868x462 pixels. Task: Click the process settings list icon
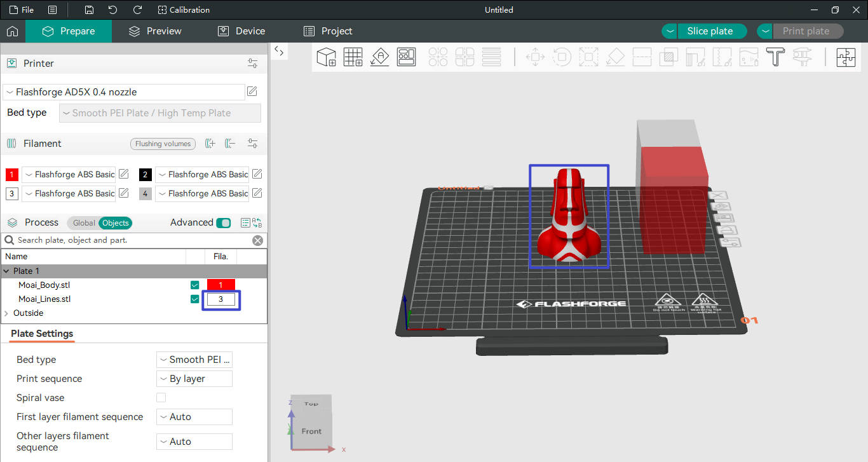pyautogui.click(x=245, y=222)
